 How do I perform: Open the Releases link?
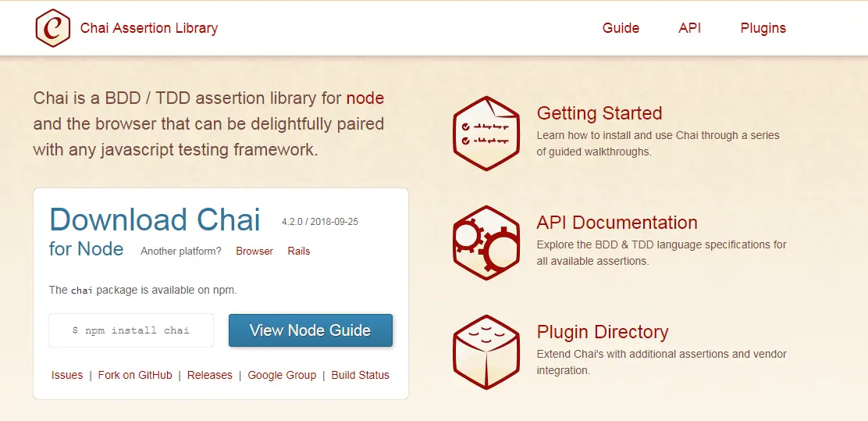pos(210,375)
